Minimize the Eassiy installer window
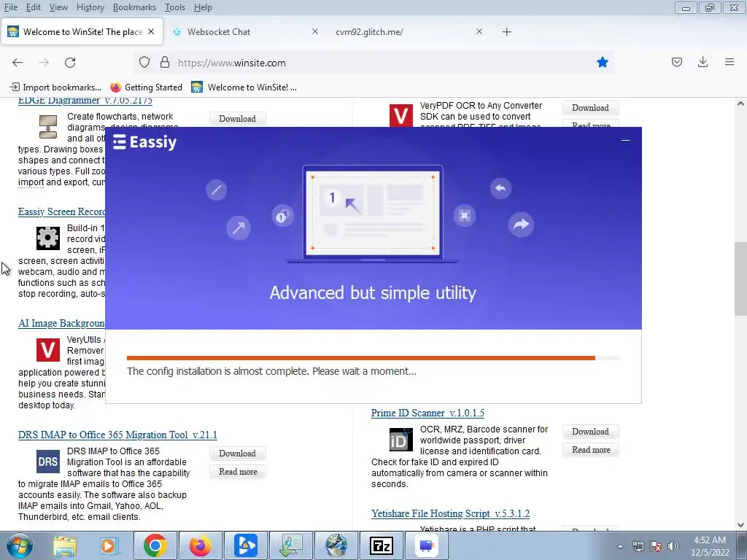This screenshot has height=560, width=747. tap(625, 141)
